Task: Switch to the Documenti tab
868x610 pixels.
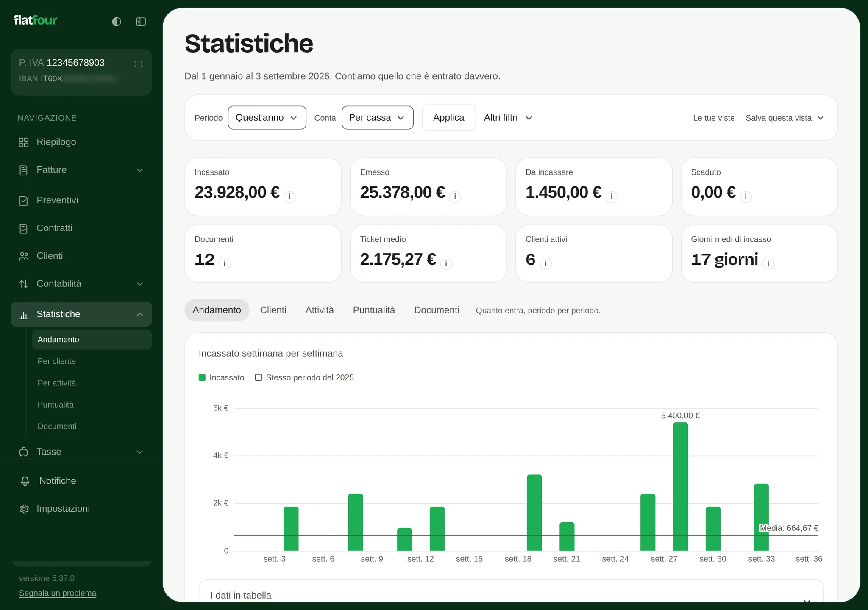Action: [x=437, y=310]
